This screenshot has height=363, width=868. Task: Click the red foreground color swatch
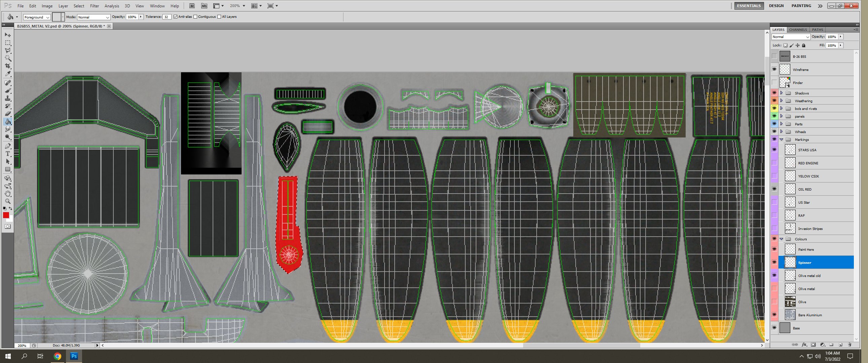click(x=6, y=215)
